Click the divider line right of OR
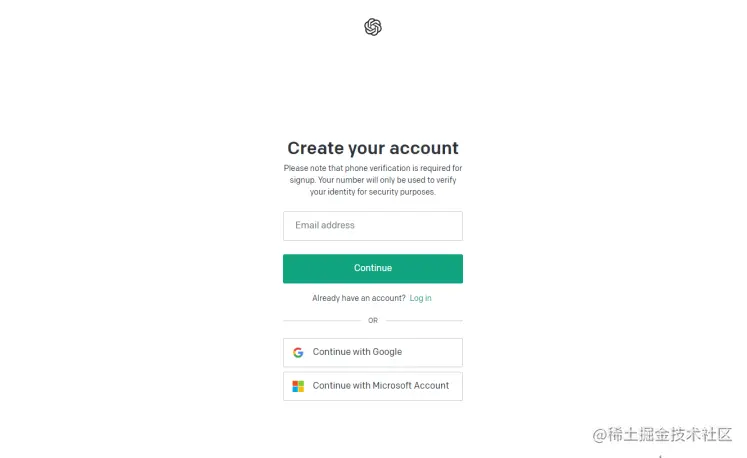The height and width of the screenshot is (458, 747). tap(424, 321)
